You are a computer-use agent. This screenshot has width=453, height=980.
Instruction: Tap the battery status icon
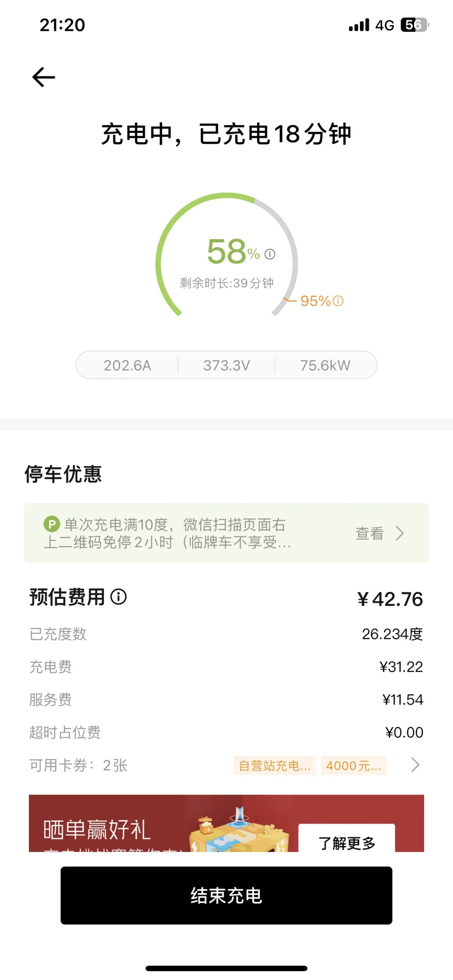415,25
